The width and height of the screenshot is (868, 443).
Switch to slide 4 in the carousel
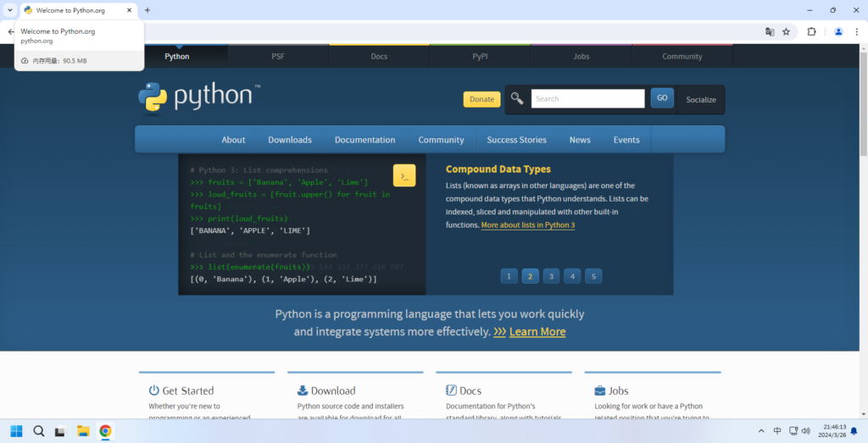[572, 276]
